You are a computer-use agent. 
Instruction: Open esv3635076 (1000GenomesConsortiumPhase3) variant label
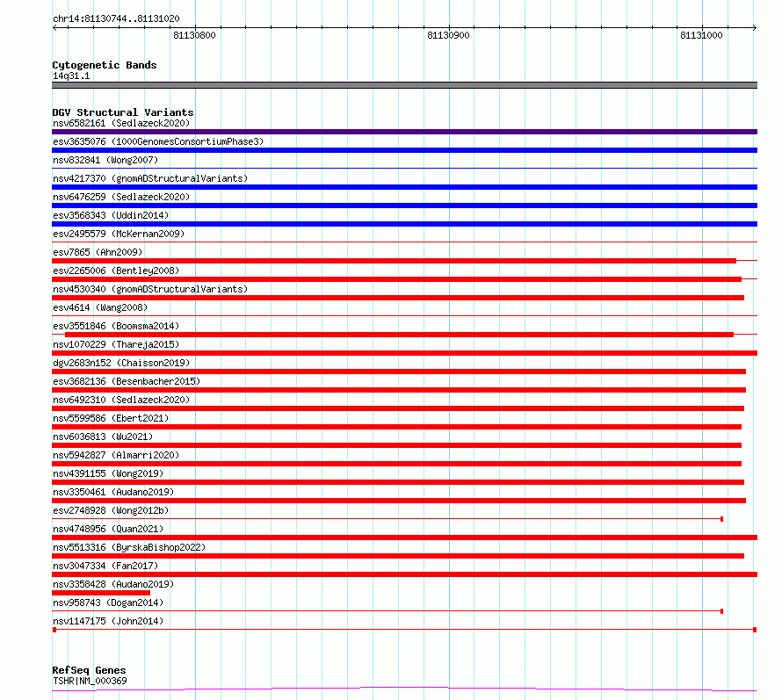click(158, 141)
